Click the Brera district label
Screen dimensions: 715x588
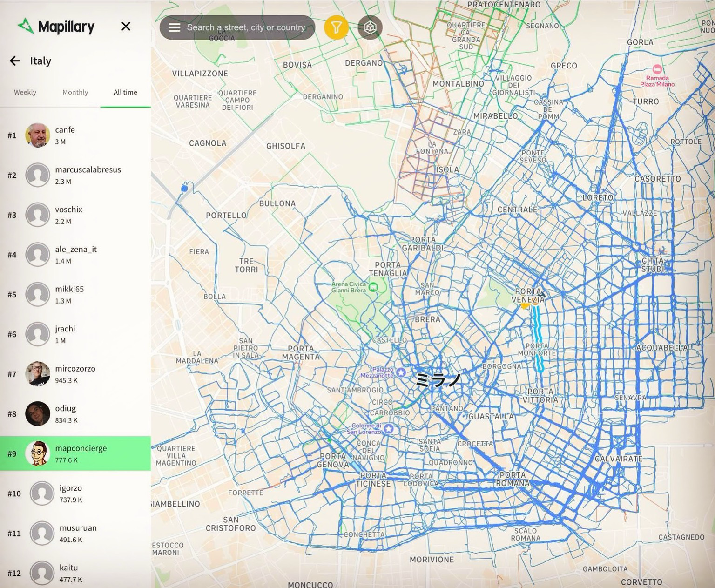[427, 319]
